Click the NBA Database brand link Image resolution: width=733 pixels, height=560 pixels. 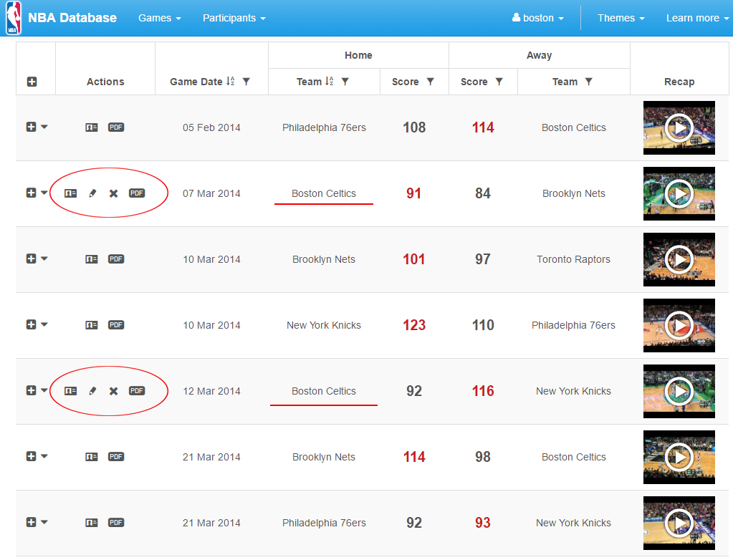[x=72, y=18]
